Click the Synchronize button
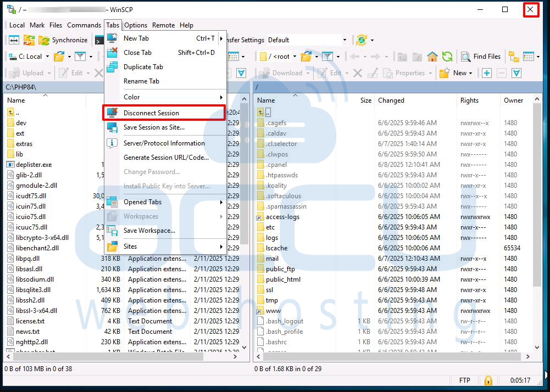550x392 pixels. (63, 40)
